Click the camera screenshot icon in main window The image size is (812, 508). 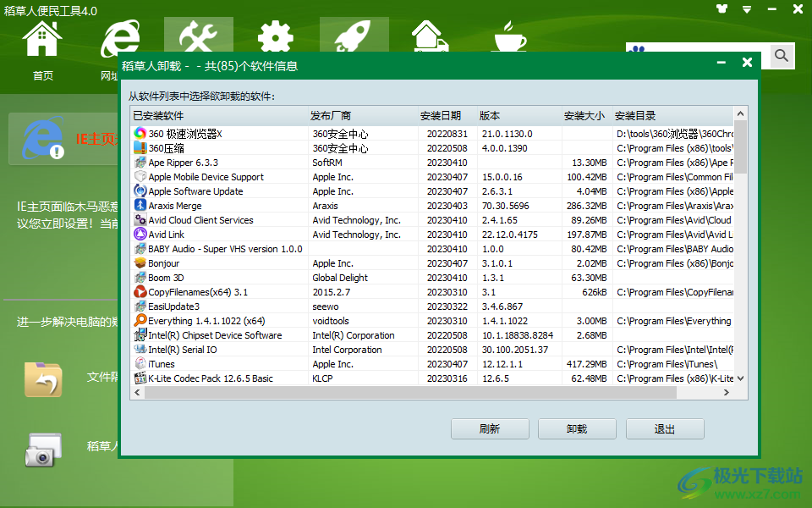pyautogui.click(x=43, y=450)
